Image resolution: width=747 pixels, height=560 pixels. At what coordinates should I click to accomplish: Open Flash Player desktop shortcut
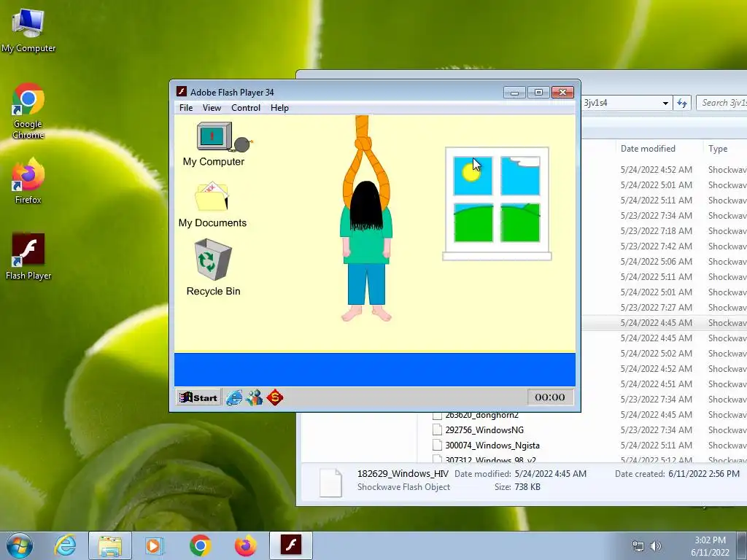[x=28, y=256]
